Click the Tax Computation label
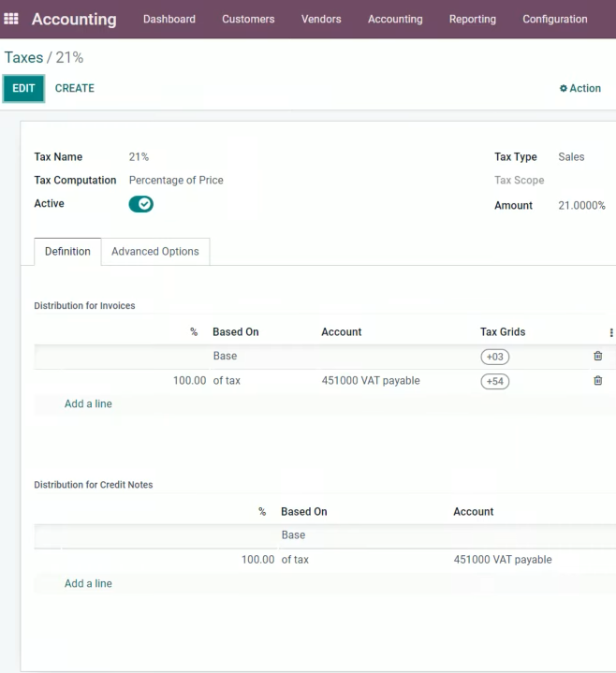Image resolution: width=616 pixels, height=673 pixels. tap(75, 181)
